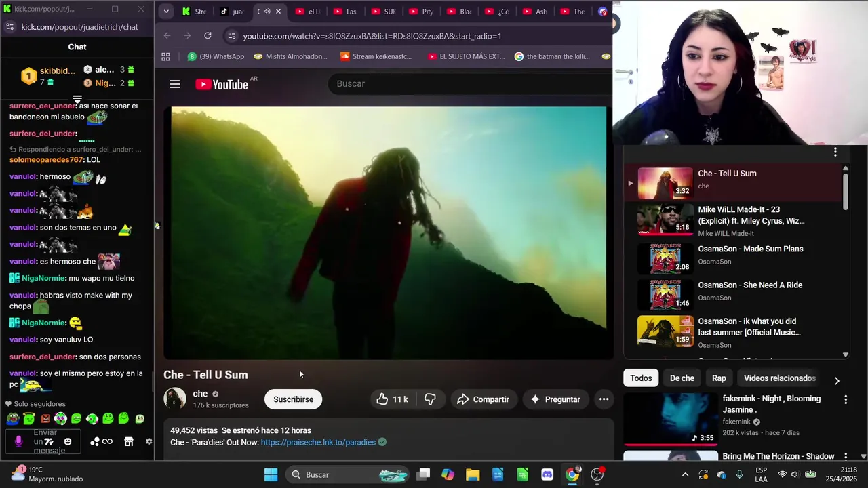Like the Che - Tell U Sum video

pyautogui.click(x=392, y=399)
